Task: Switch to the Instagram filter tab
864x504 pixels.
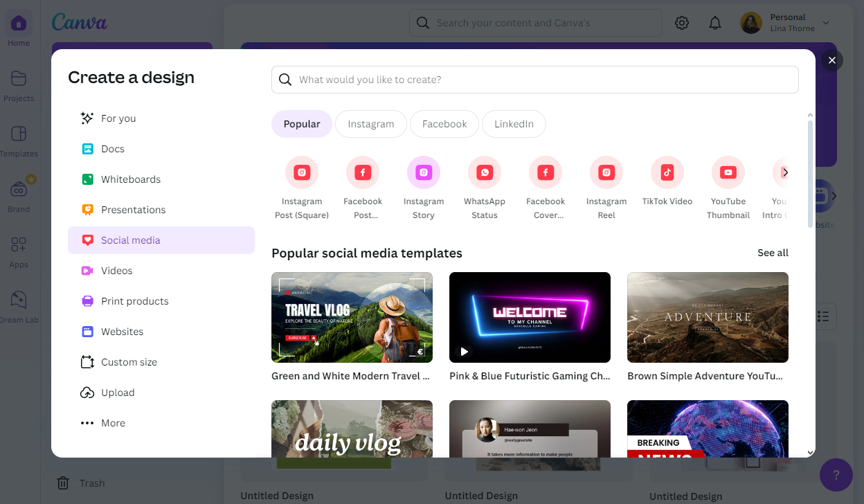Action: (371, 124)
